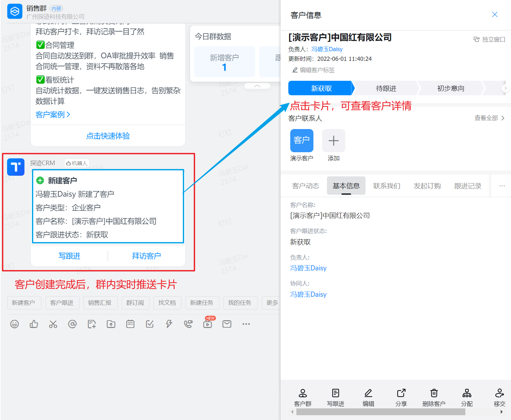Close the 客户信息 panel
Image resolution: width=511 pixels, height=420 pixels.
pyautogui.click(x=495, y=14)
